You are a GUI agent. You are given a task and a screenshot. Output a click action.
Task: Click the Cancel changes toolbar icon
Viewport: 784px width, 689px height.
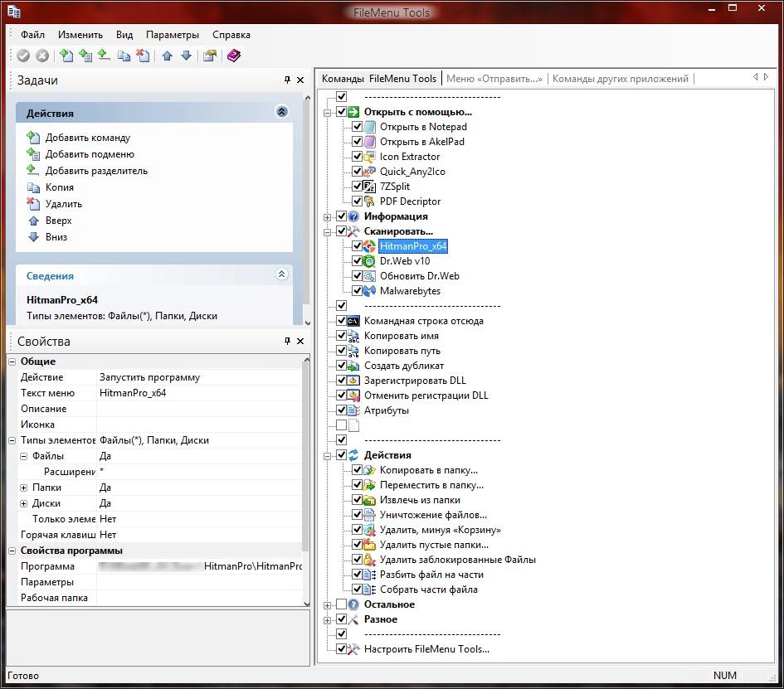click(x=42, y=56)
